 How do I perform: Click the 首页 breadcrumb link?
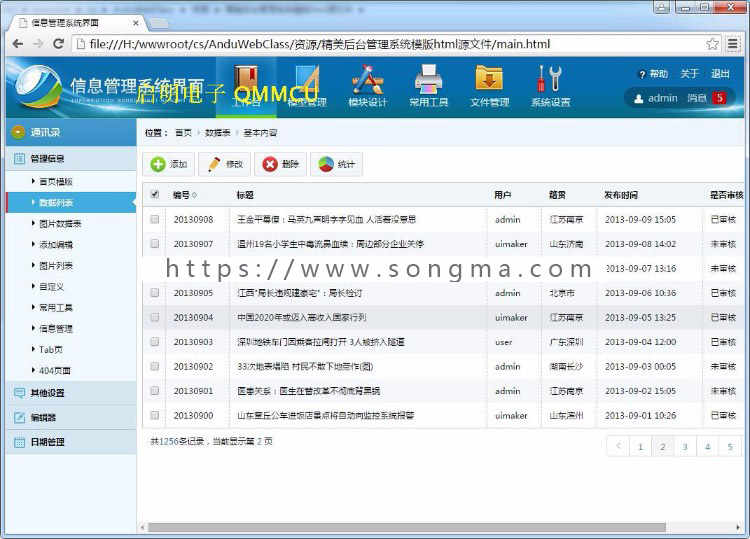click(x=183, y=132)
